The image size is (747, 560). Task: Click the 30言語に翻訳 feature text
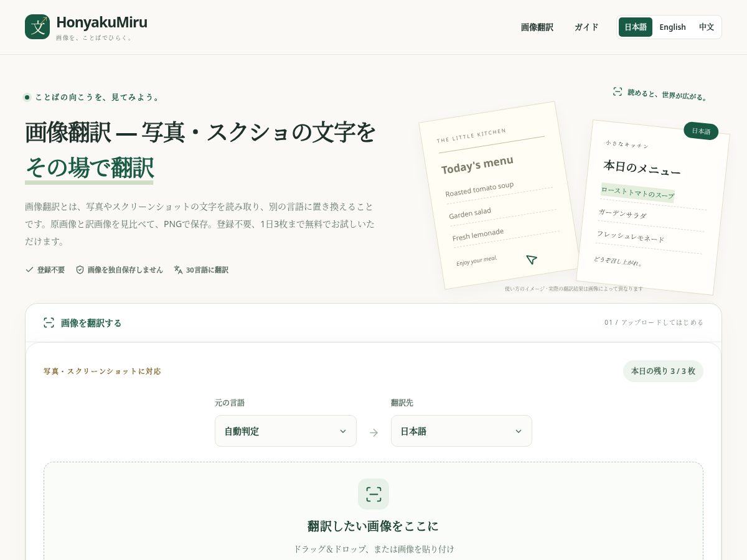tap(207, 269)
